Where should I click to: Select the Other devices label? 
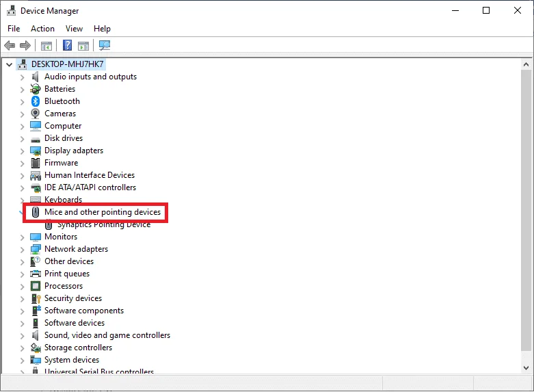tap(69, 261)
